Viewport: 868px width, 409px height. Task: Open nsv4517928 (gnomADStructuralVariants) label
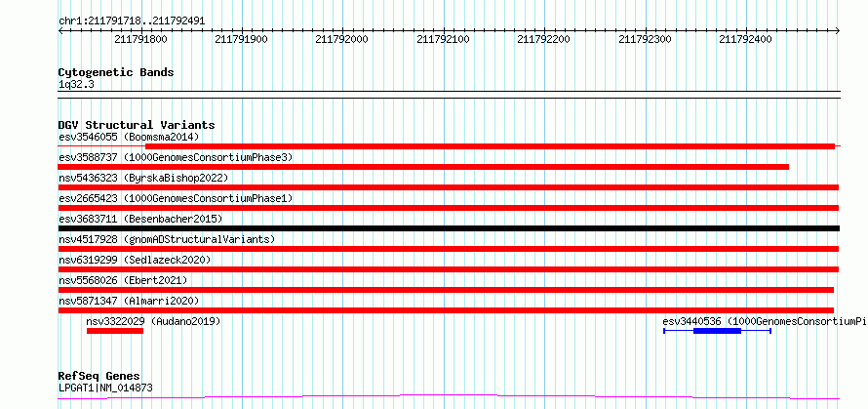click(x=167, y=239)
